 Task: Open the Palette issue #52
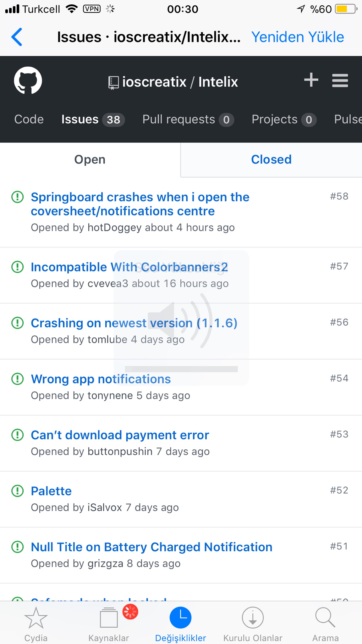(51, 491)
